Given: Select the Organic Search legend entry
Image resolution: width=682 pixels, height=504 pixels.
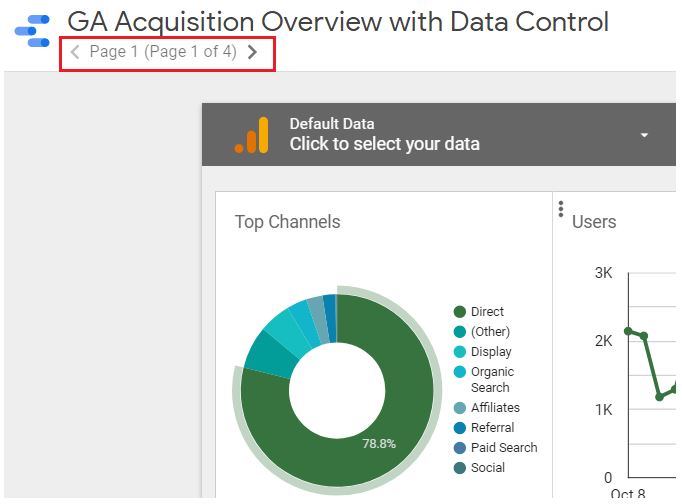Looking at the screenshot, I should pyautogui.click(x=484, y=380).
